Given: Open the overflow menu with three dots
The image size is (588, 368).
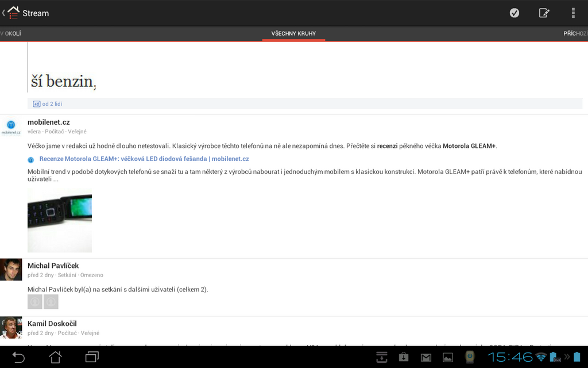Looking at the screenshot, I should click(572, 13).
